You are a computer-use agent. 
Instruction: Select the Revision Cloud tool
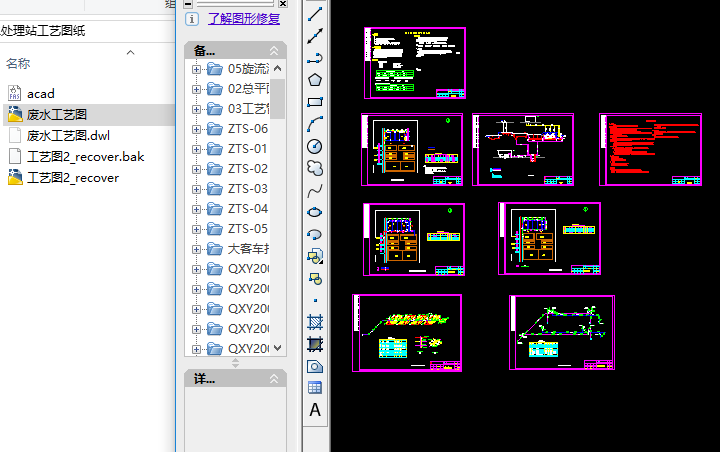(x=315, y=168)
